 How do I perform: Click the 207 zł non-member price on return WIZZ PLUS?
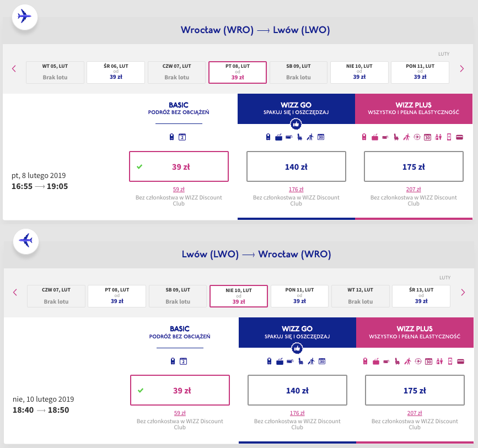414,413
